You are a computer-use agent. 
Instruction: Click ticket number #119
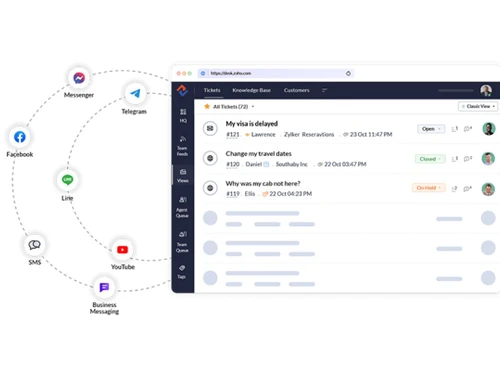pos(233,194)
